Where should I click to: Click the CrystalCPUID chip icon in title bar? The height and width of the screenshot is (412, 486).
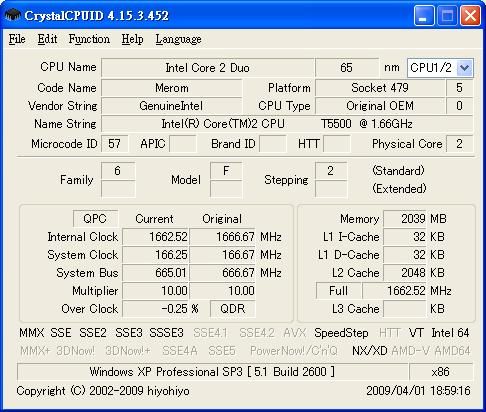(x=13, y=15)
